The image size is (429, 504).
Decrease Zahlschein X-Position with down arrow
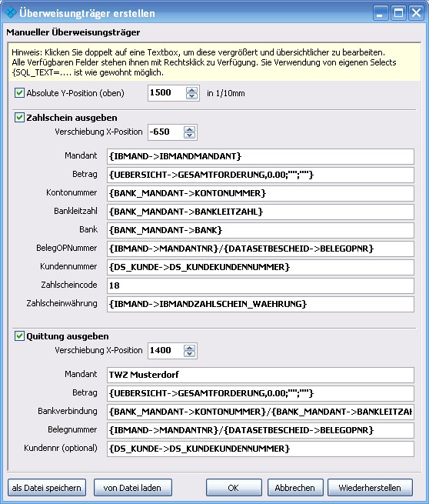[189, 135]
